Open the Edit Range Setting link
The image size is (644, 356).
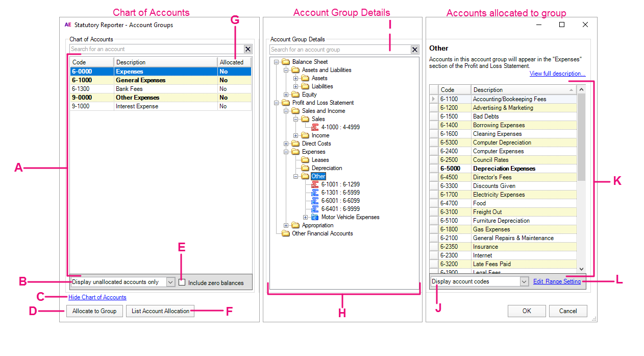[557, 281]
